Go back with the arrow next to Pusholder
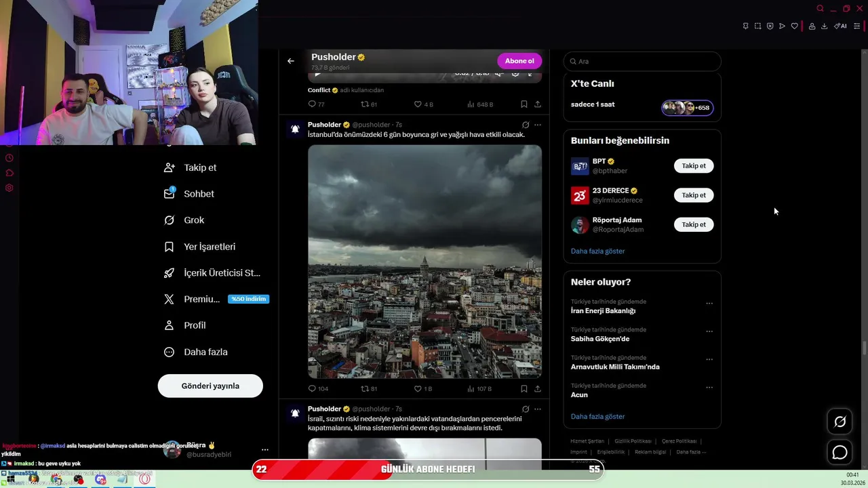 [x=291, y=61]
